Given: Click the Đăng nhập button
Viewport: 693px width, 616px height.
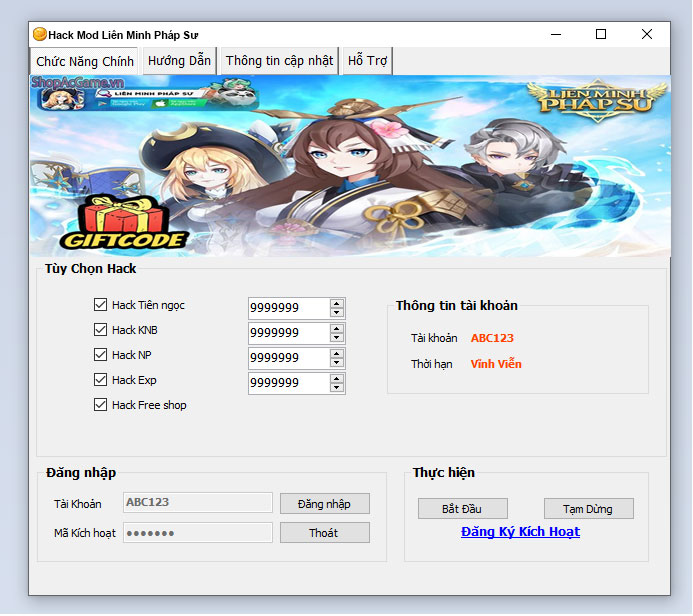Looking at the screenshot, I should [324, 504].
